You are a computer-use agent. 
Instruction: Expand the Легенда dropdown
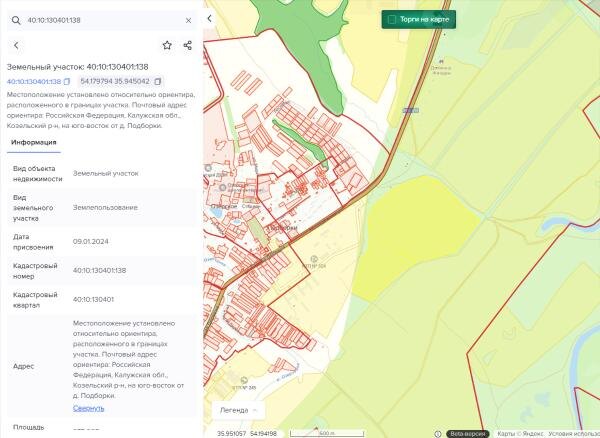click(238, 410)
